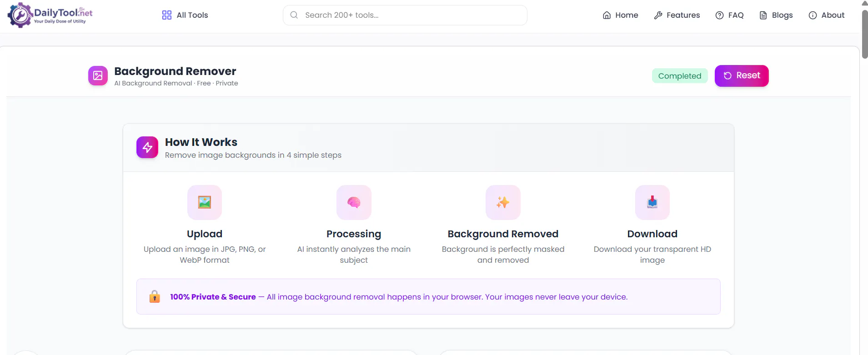Click the About info icon
Viewport: 868px width, 355px height.
(x=813, y=15)
